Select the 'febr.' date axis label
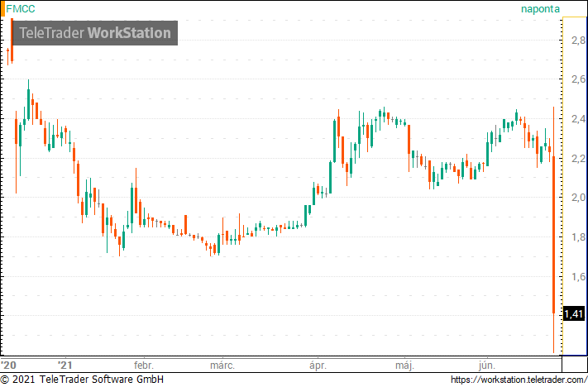Viewport: 588px width, 387px height. pos(144,365)
